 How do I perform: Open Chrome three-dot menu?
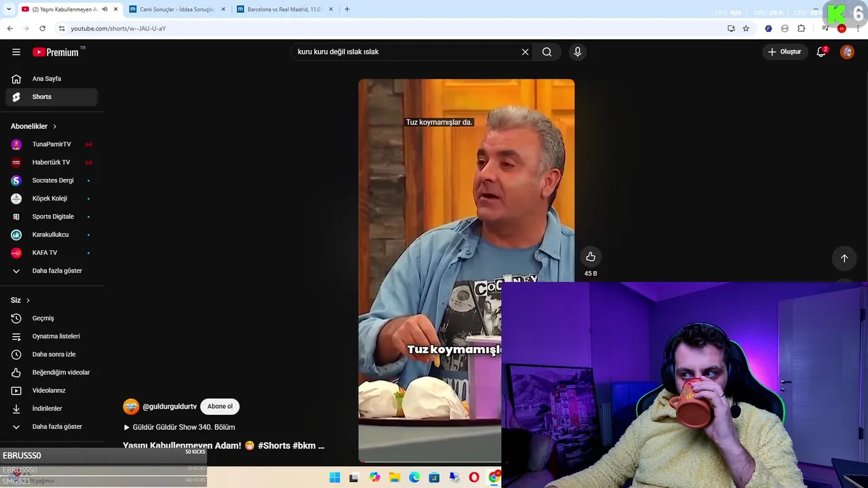point(858,28)
